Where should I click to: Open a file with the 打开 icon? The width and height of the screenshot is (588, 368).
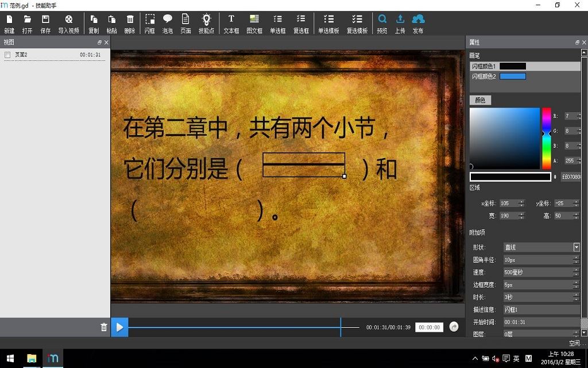pos(27,24)
